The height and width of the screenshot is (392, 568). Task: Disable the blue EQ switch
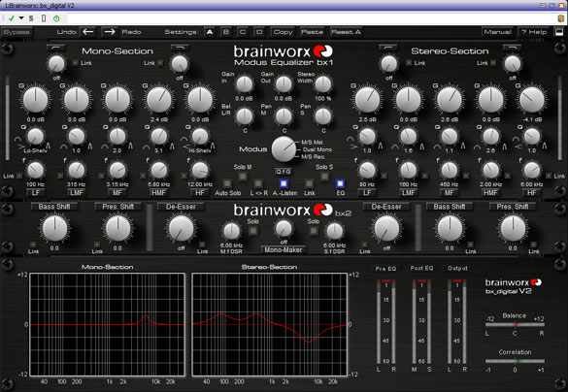[x=340, y=183]
